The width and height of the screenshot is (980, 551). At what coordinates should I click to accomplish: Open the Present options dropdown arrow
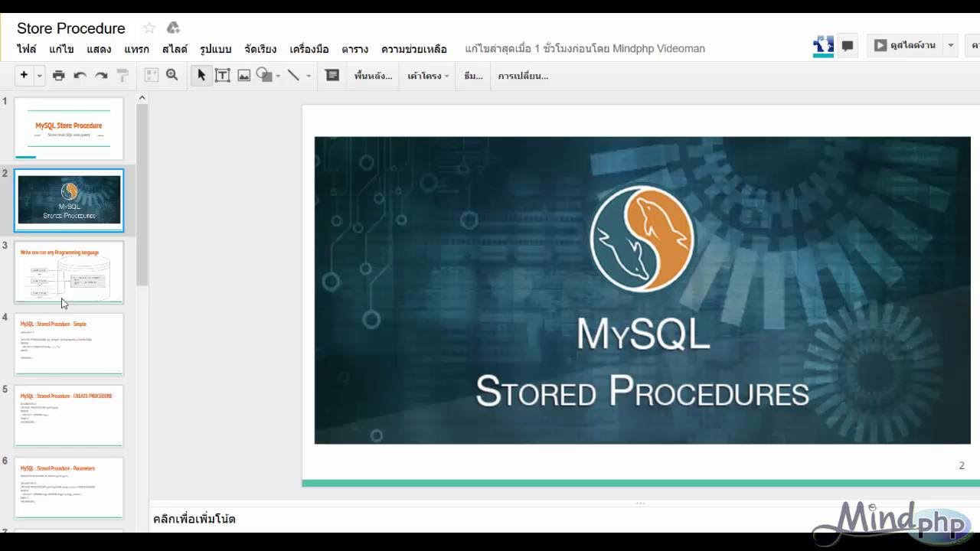click(x=951, y=46)
